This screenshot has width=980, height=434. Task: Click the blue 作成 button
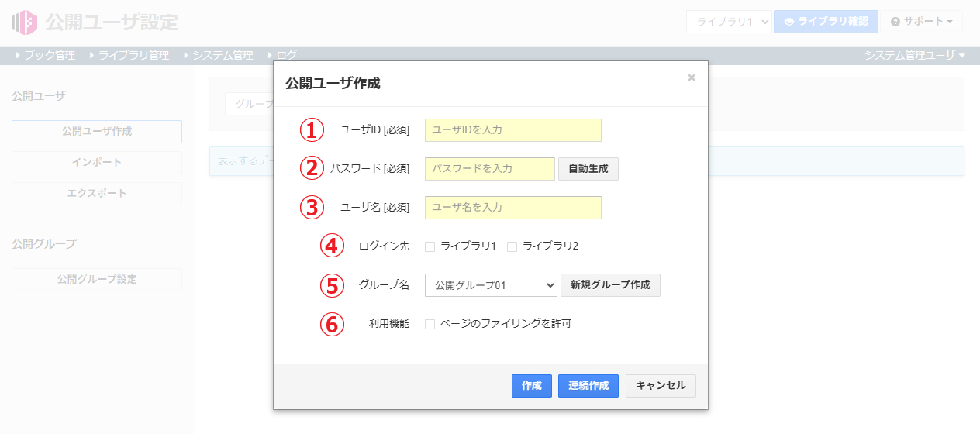(x=531, y=386)
